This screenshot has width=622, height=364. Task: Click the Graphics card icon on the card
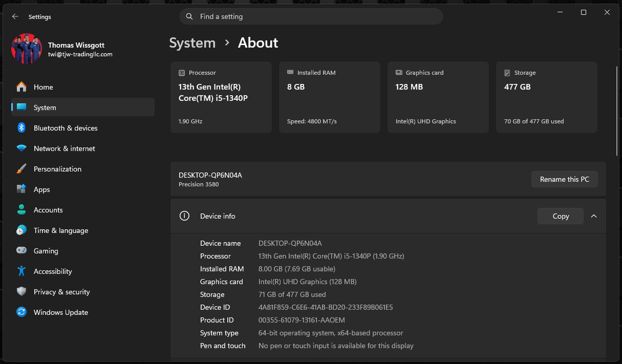point(399,73)
